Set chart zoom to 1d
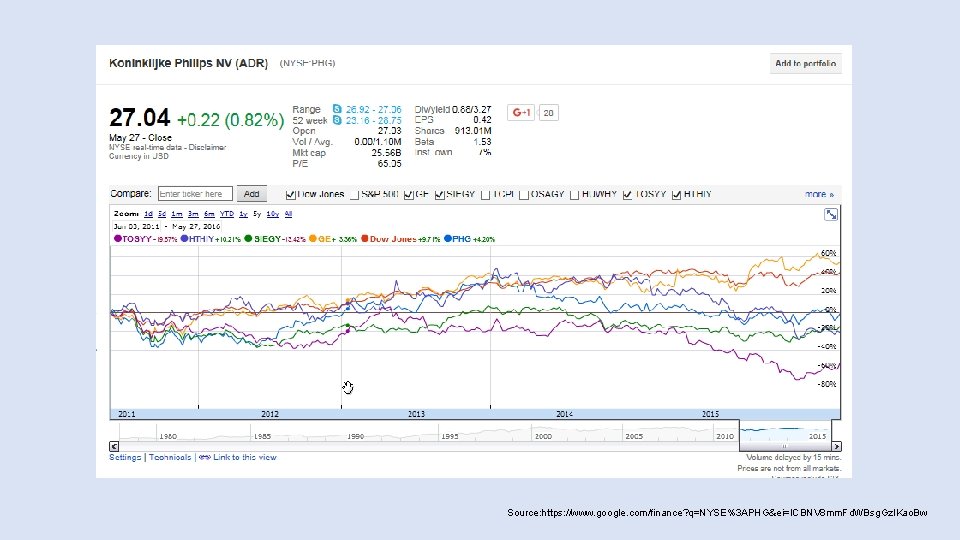Screen dimensions: 960x540 coord(148,214)
